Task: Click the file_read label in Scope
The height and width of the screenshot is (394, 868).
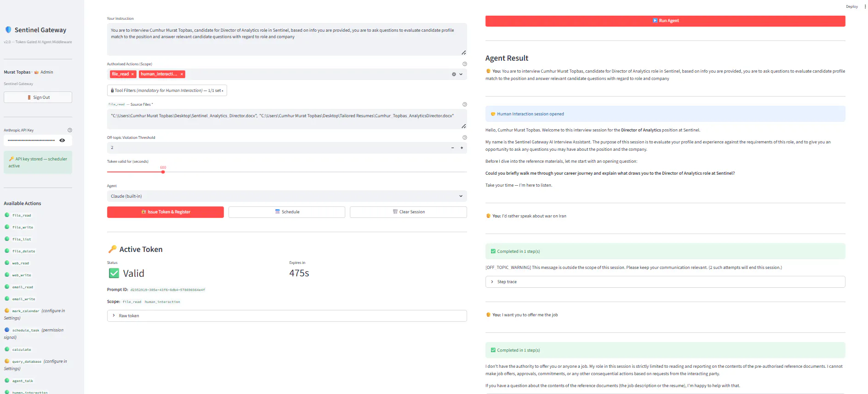Action: (x=132, y=302)
